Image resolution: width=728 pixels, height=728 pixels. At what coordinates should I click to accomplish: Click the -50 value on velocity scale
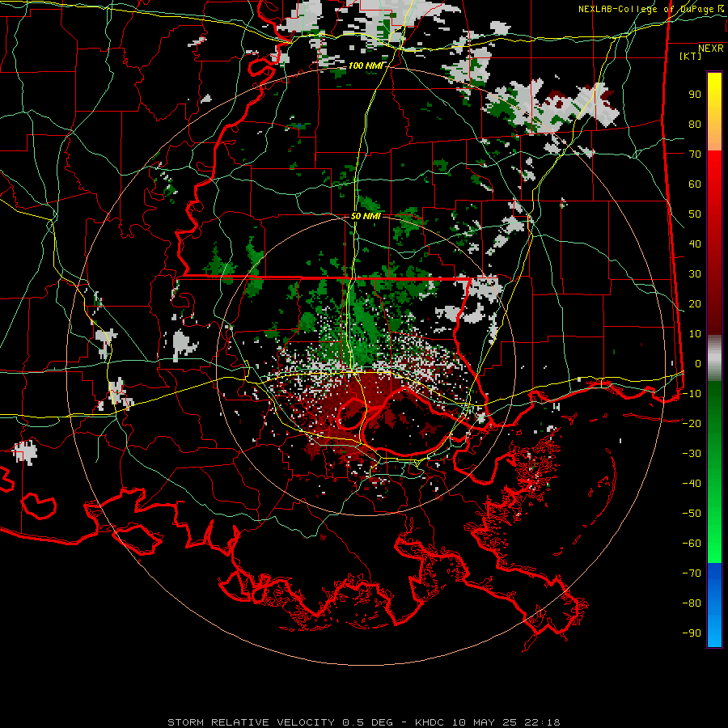[692, 513]
